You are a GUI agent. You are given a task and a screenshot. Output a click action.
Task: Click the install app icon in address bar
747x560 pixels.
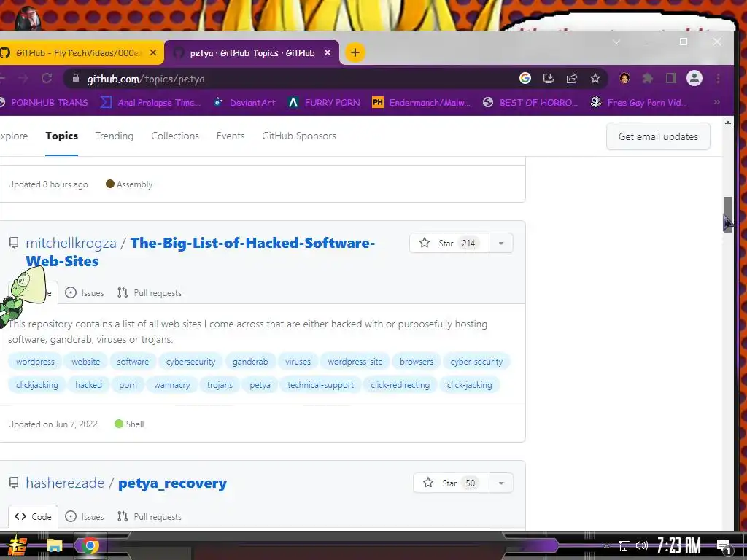coord(549,78)
